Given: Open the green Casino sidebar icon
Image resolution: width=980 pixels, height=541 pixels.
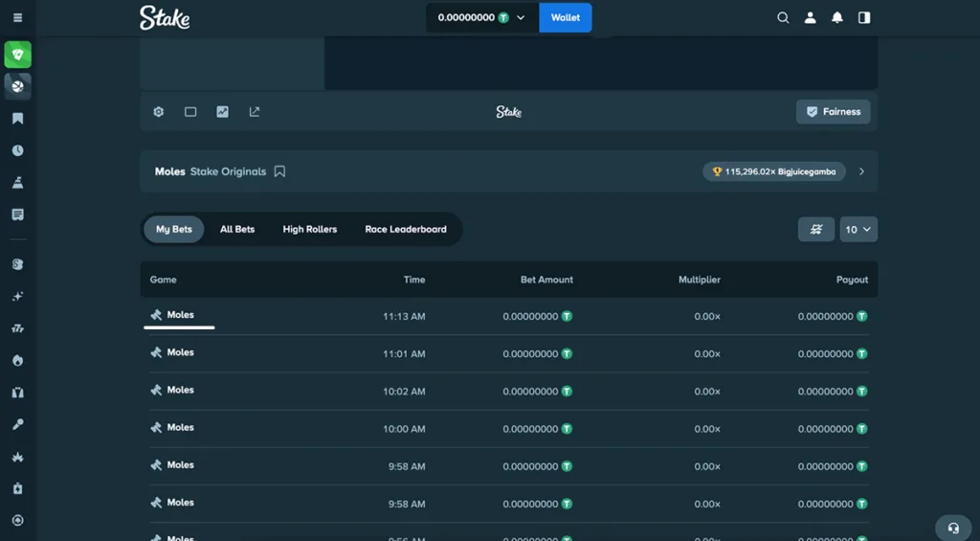Looking at the screenshot, I should click(17, 55).
